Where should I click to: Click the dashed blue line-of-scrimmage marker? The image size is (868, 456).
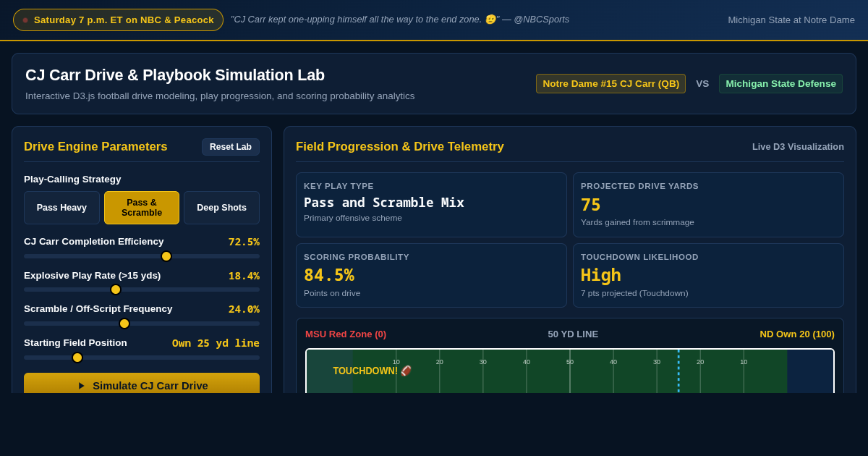pyautogui.click(x=678, y=371)
